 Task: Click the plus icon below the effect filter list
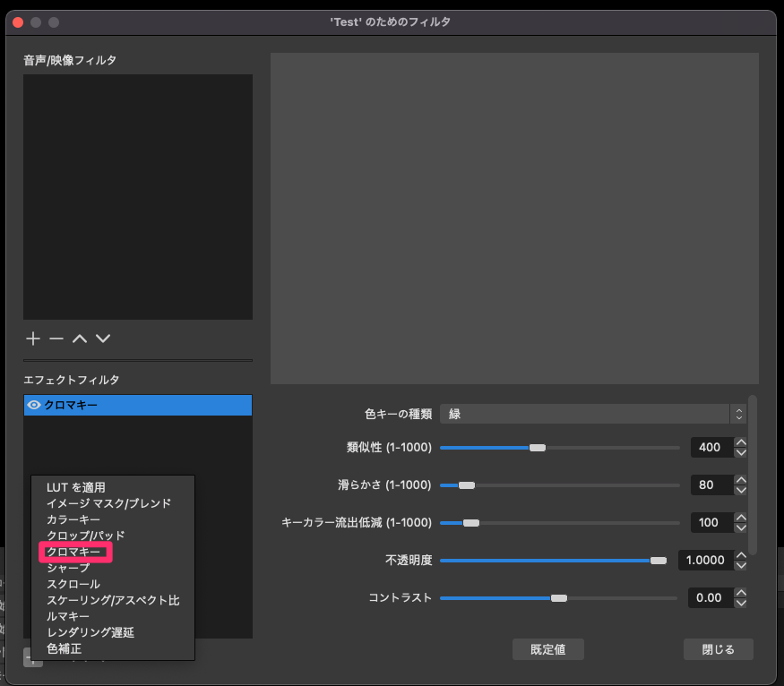click(34, 658)
